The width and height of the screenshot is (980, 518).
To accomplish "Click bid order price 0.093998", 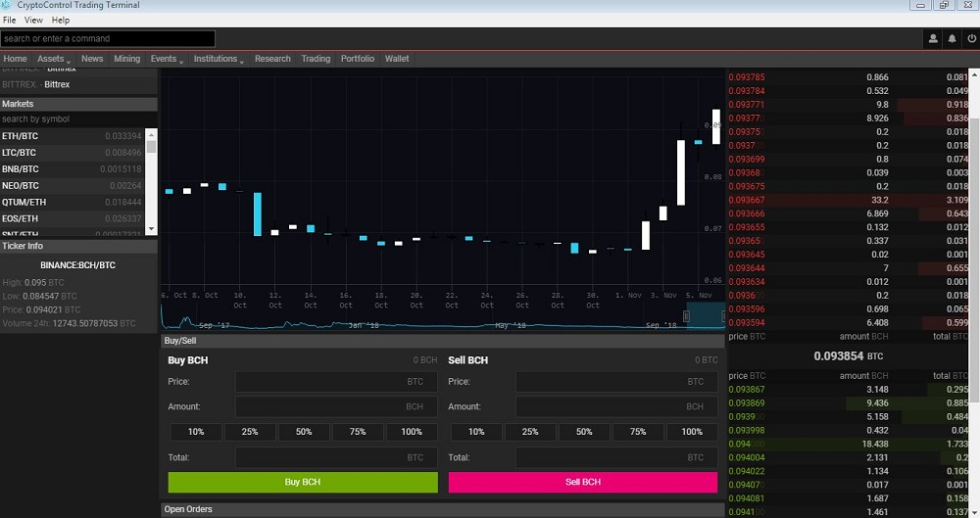I will (x=746, y=431).
